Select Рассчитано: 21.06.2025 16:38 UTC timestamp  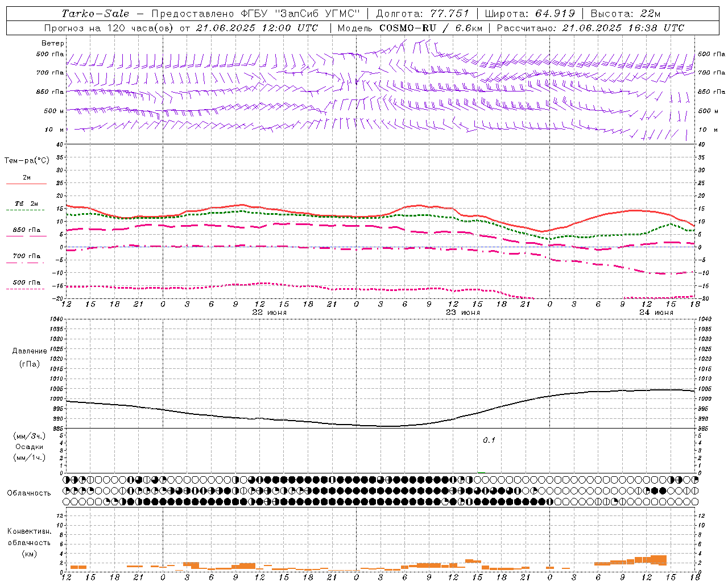(x=590, y=28)
